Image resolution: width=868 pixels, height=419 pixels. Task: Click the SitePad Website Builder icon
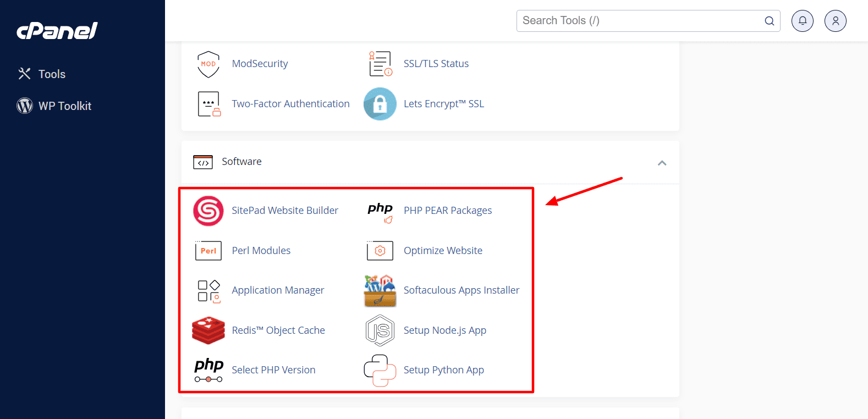208,211
